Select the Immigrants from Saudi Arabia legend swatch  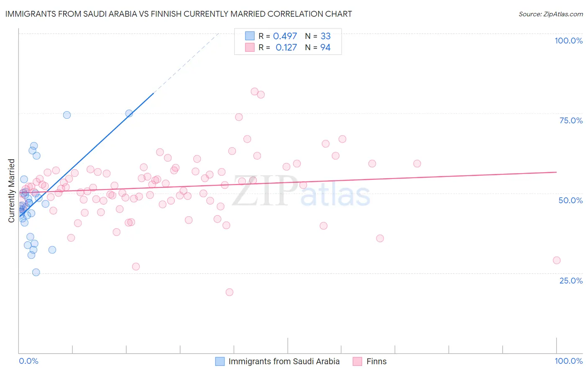pos(220,361)
